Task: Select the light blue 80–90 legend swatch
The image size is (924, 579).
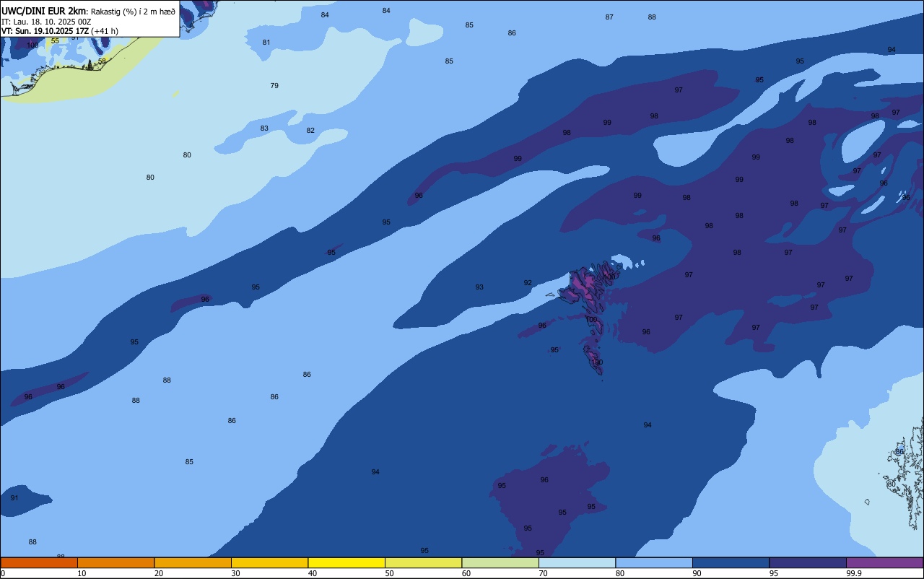Action: point(654,562)
